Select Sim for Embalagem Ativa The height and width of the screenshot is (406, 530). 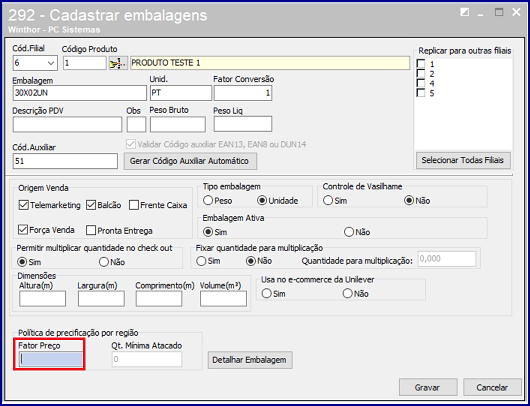click(208, 232)
